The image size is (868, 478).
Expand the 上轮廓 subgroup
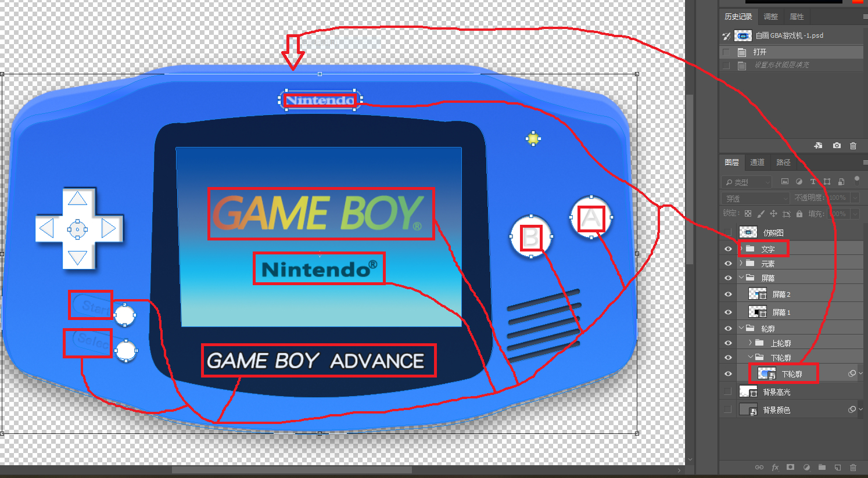point(750,343)
